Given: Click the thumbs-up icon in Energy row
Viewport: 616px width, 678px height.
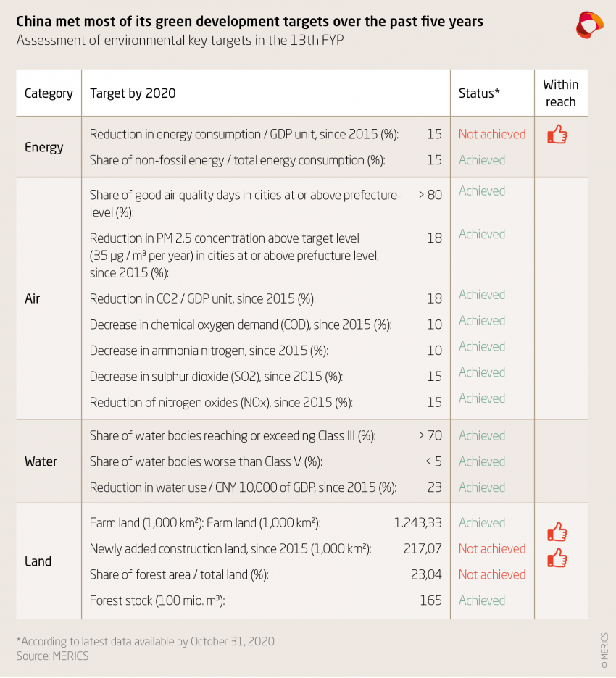Looking at the screenshot, I should click(557, 134).
